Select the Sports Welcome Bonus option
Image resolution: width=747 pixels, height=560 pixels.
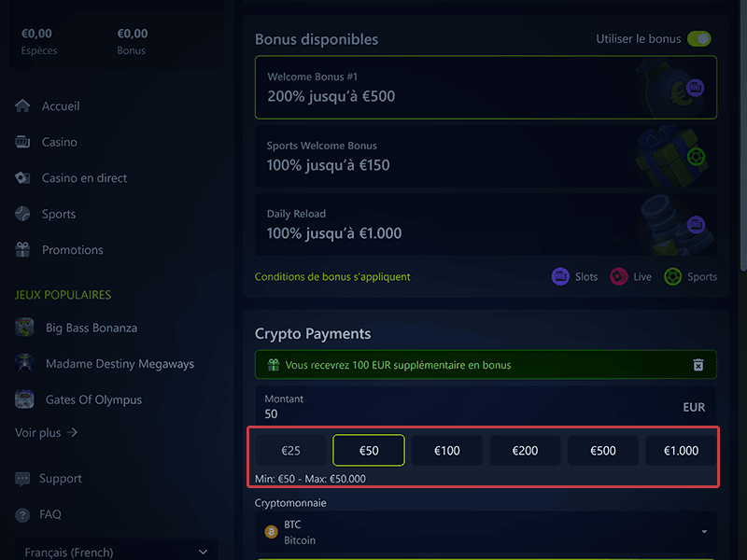[486, 156]
